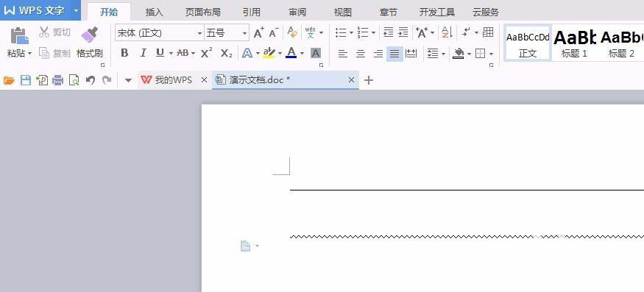Print the document with printer icon
This screenshot has width=644, height=292.
58,80
